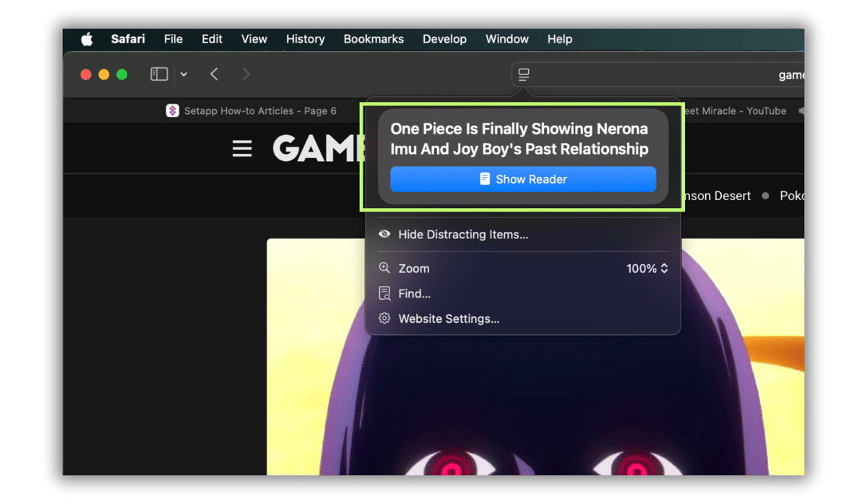This screenshot has width=867, height=504.
Task: Toggle the Safari sidebar icon
Action: (x=159, y=74)
